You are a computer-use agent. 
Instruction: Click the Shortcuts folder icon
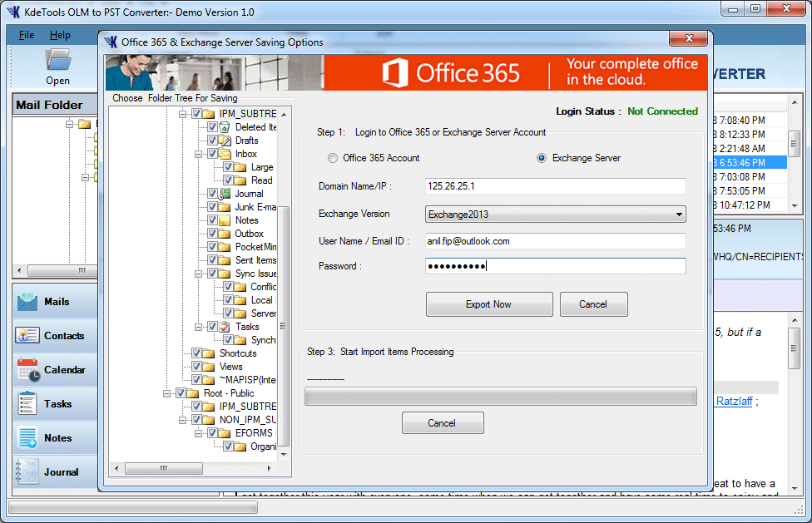click(209, 353)
